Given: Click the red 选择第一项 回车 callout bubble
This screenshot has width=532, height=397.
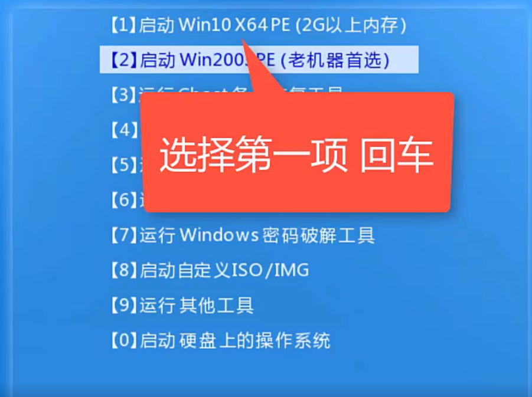Looking at the screenshot, I should pos(297,153).
